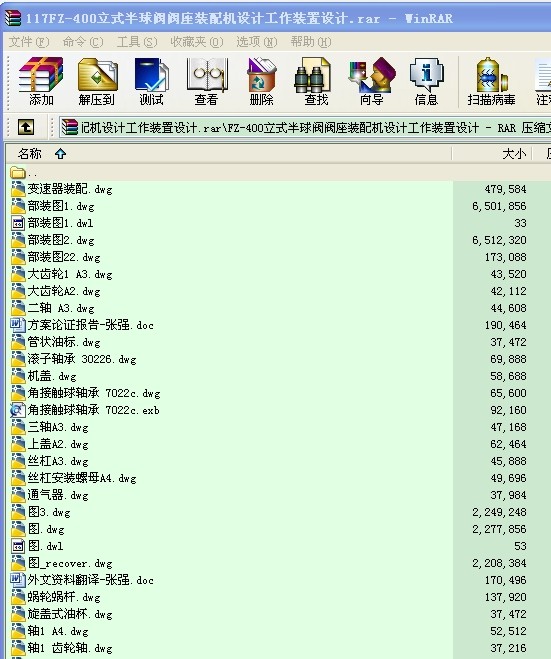Click the icon of 图.dwl

18,546
